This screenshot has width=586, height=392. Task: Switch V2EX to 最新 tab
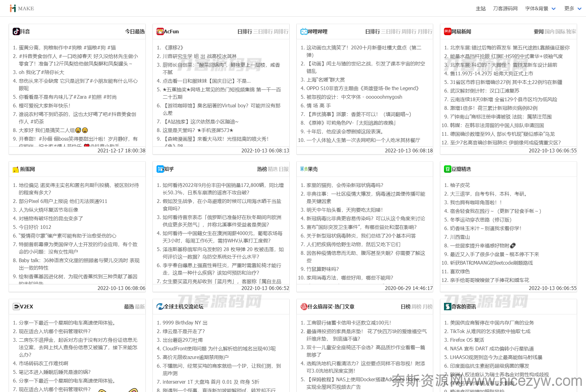pyautogui.click(x=140, y=307)
